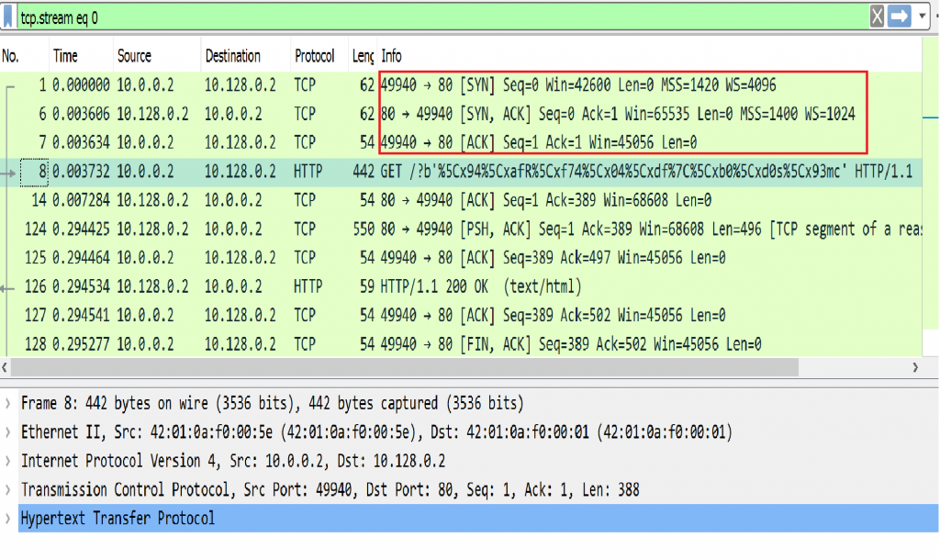
Task: Select packet 14 ACK row
Action: [x=461, y=200]
